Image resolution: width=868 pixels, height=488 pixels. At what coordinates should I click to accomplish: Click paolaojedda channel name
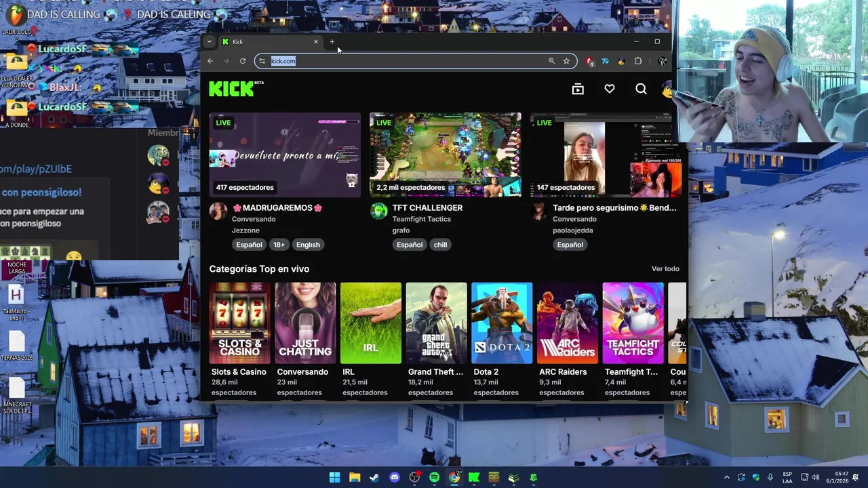coord(573,230)
